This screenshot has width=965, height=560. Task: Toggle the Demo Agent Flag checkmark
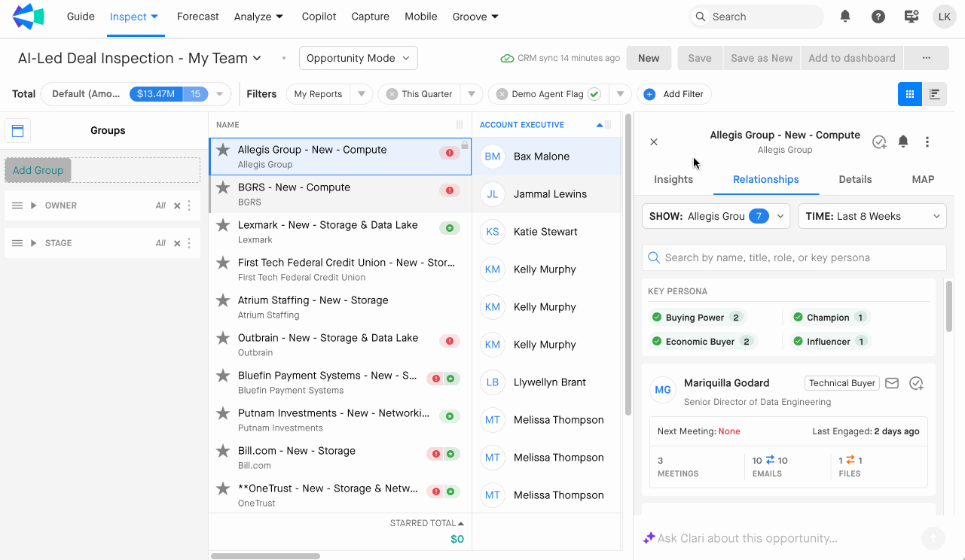594,94
